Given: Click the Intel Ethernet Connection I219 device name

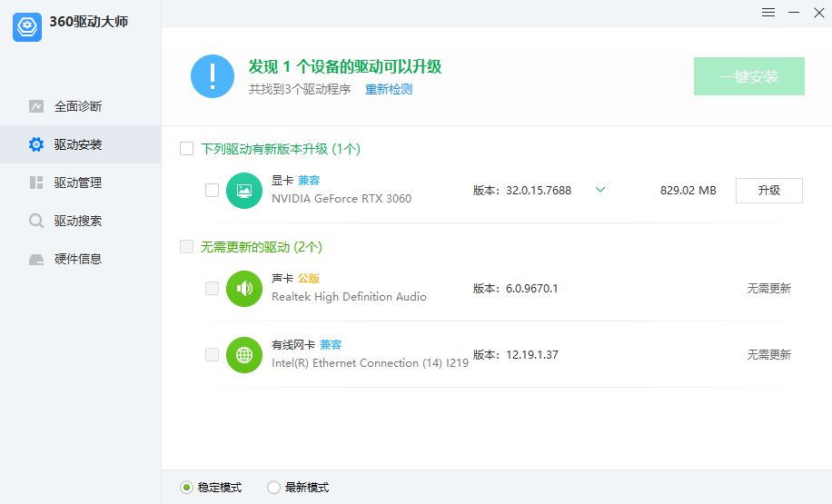Looking at the screenshot, I should 370,363.
